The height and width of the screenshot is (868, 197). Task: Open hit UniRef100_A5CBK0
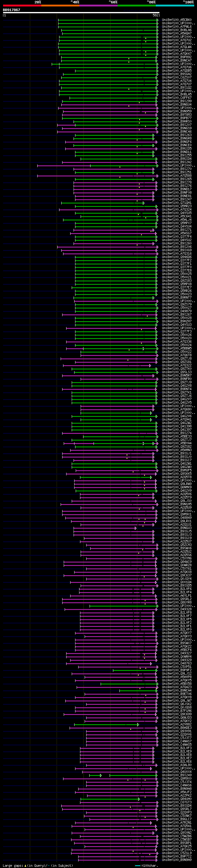(176, 20)
